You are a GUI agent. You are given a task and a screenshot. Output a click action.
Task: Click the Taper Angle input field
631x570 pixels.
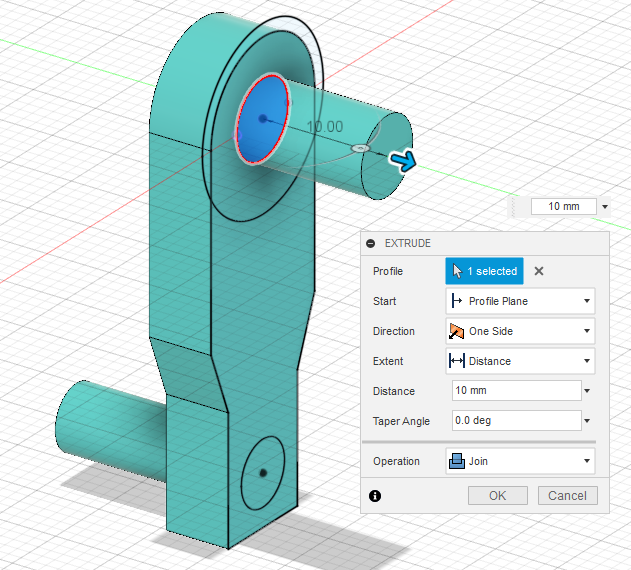(517, 421)
